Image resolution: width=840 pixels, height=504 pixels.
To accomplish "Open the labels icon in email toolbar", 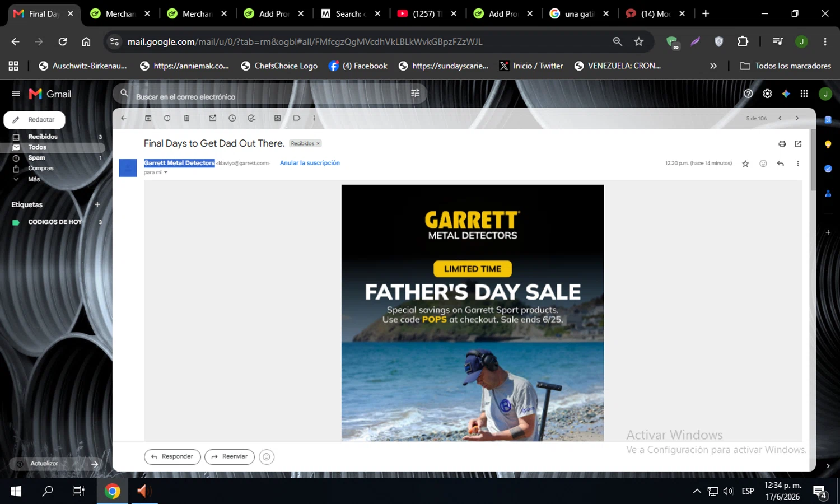I will click(297, 118).
